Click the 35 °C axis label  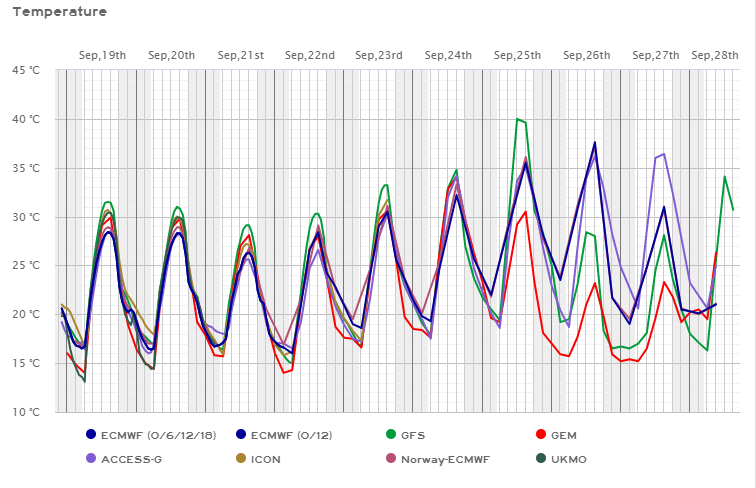26,168
